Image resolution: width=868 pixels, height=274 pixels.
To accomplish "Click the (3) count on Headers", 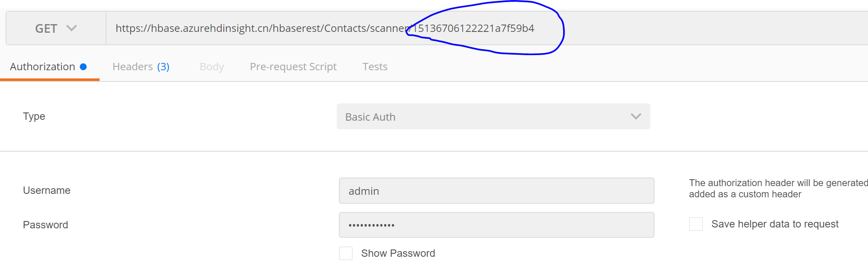I will tap(163, 67).
